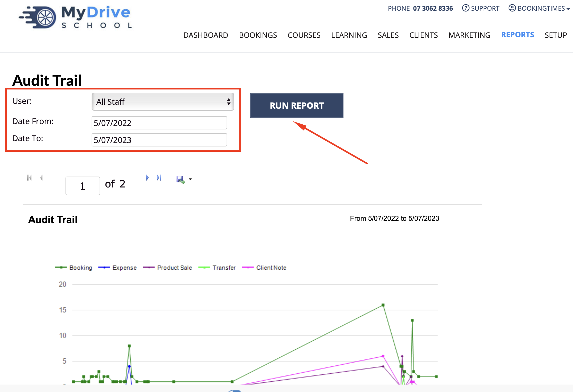
Task: Open the User All Staff dropdown
Action: pyautogui.click(x=163, y=102)
